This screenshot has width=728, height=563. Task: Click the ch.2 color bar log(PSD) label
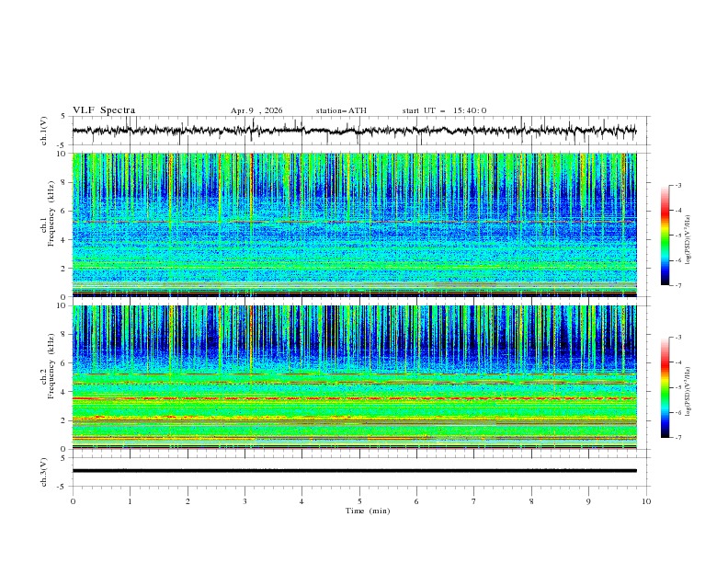pyautogui.click(x=688, y=392)
